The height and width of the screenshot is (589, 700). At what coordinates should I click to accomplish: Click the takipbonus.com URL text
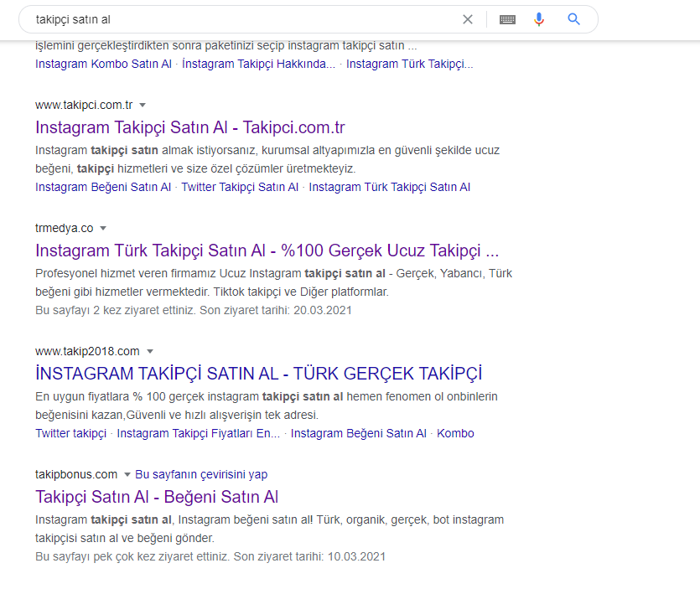click(76, 474)
